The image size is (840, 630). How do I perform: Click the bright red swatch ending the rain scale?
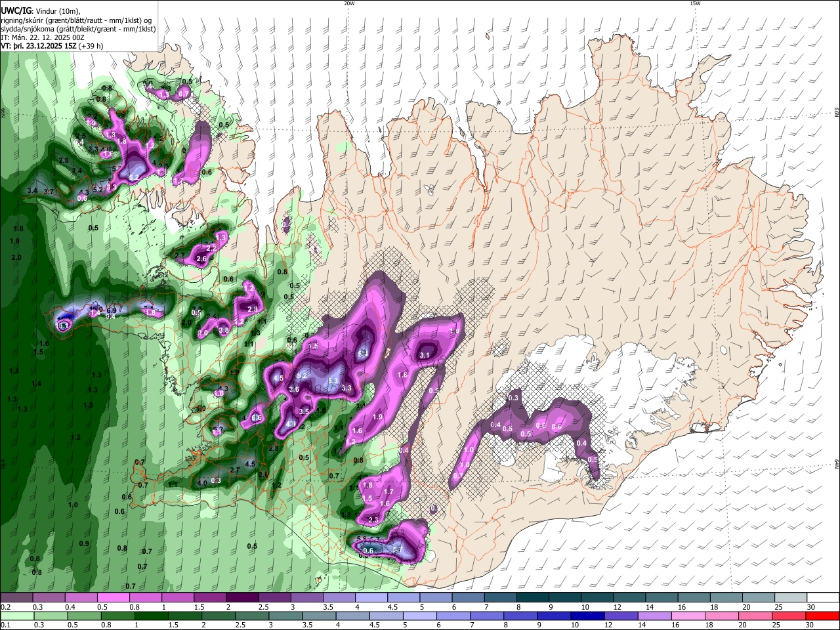pyautogui.click(x=823, y=616)
